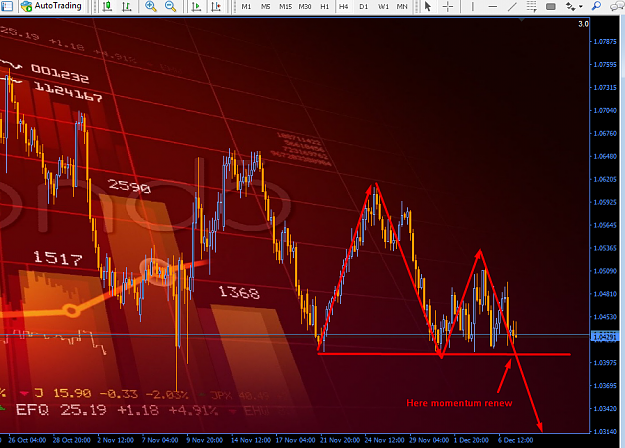Screen dimensions: 625x448
Task: Toggle chart auto scroll
Action: coord(196,6)
